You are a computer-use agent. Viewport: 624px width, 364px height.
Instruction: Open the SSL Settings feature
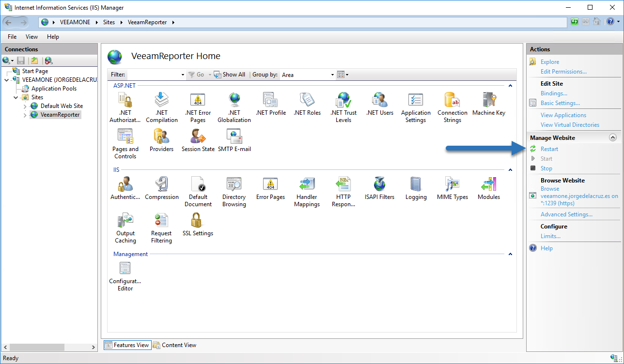click(x=198, y=225)
